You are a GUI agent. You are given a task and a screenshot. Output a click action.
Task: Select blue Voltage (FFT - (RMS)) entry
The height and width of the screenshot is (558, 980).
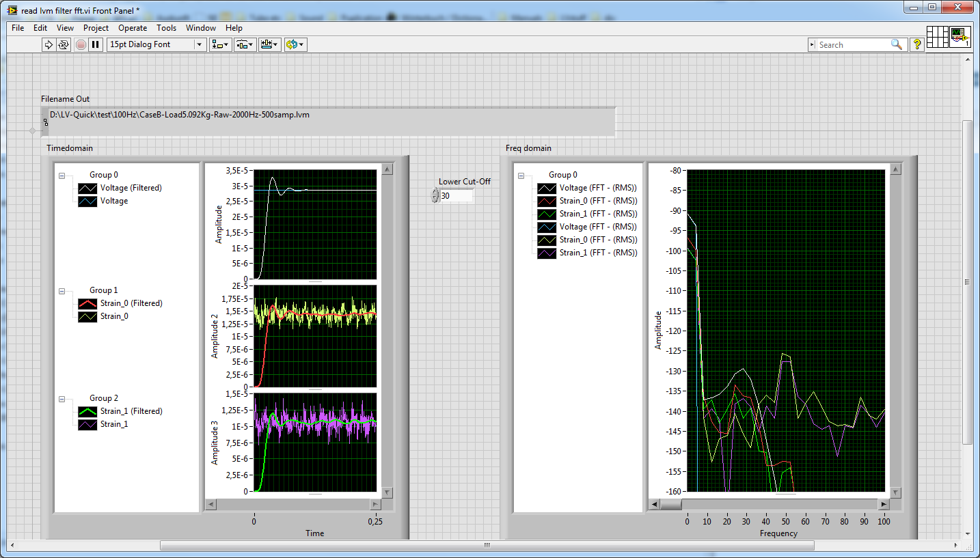click(x=598, y=227)
